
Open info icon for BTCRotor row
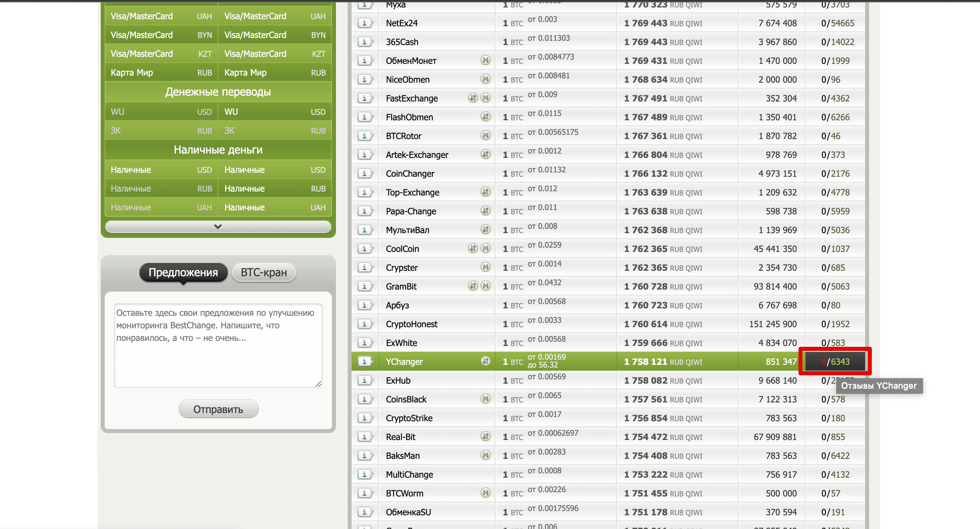(x=365, y=136)
